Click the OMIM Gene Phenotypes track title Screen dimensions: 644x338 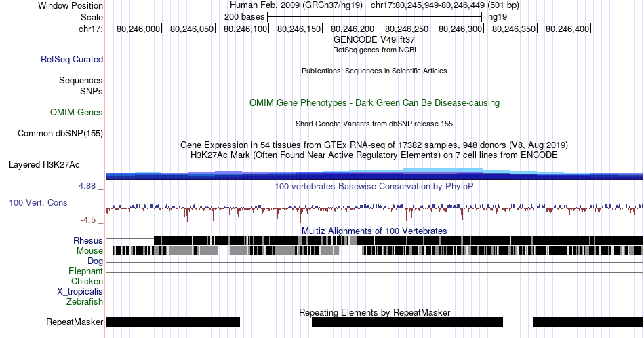pos(374,102)
